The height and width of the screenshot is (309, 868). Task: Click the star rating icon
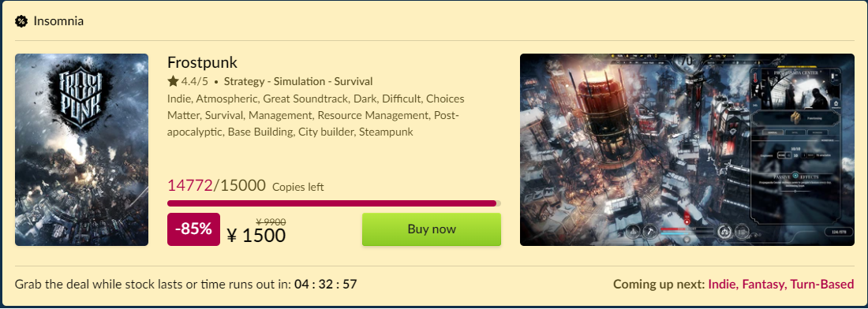point(173,82)
